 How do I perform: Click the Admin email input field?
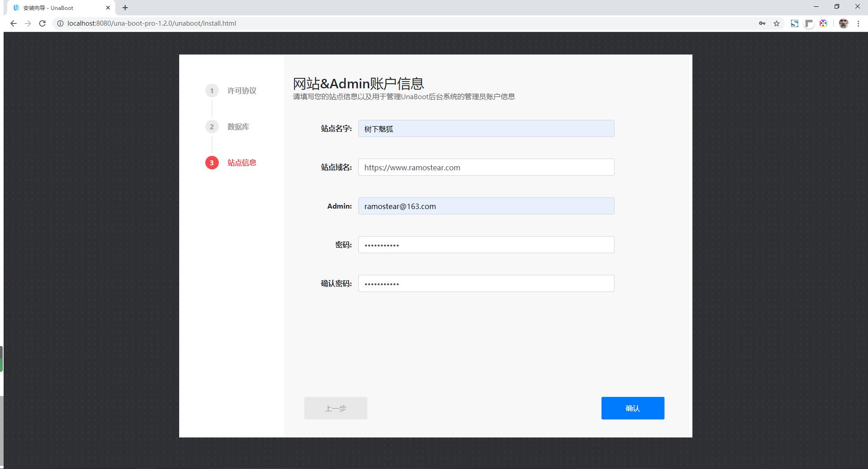click(486, 206)
